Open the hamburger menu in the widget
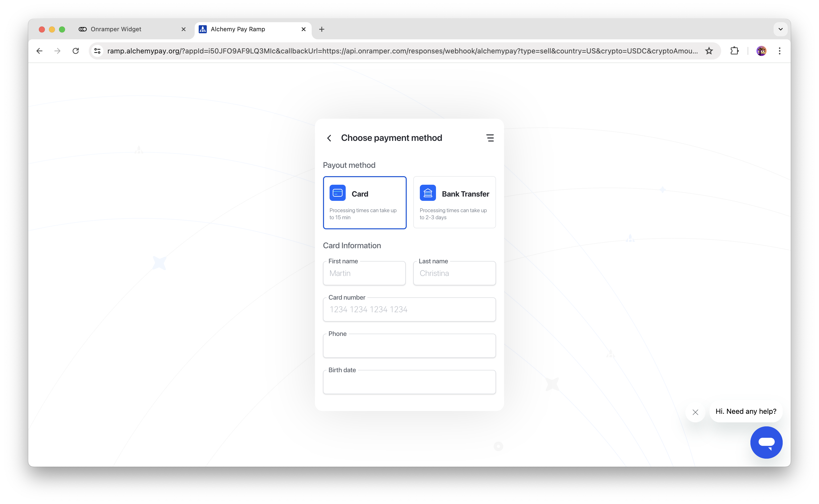 tap(490, 138)
